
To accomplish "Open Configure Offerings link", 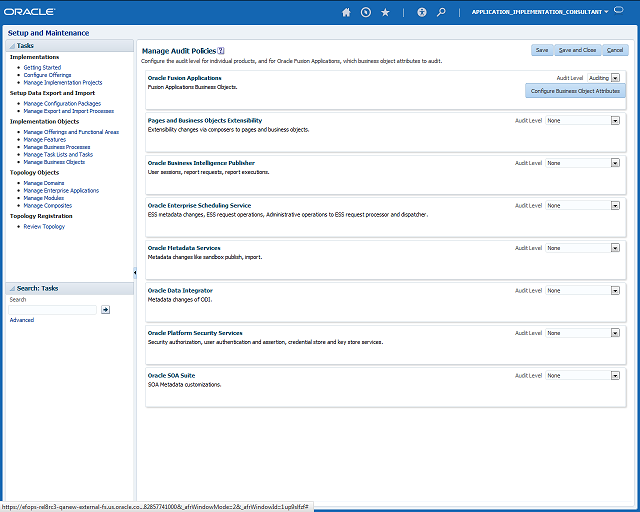I will tap(47, 75).
